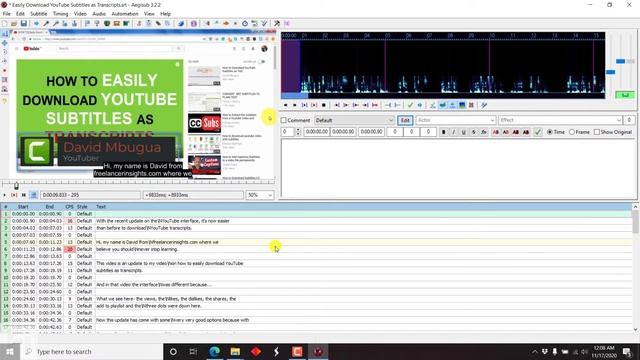The width and height of the screenshot is (640, 360).
Task: Click the video seek bar slider handle
Action: 16,186
